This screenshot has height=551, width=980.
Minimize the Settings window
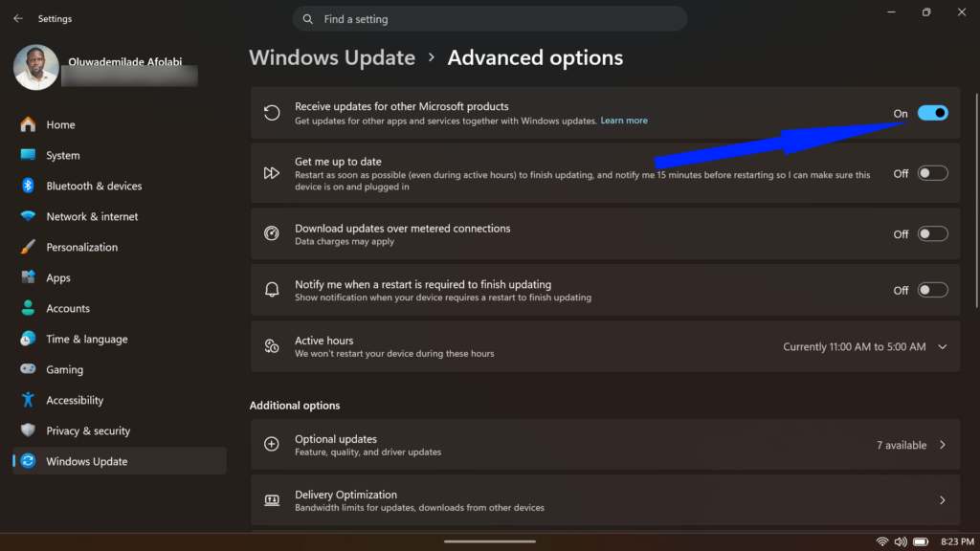pyautogui.click(x=891, y=11)
